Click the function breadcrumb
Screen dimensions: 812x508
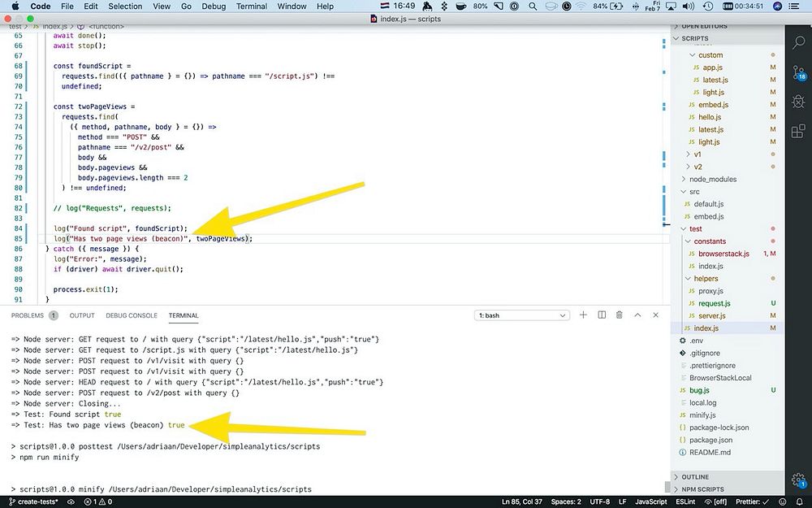(106, 27)
